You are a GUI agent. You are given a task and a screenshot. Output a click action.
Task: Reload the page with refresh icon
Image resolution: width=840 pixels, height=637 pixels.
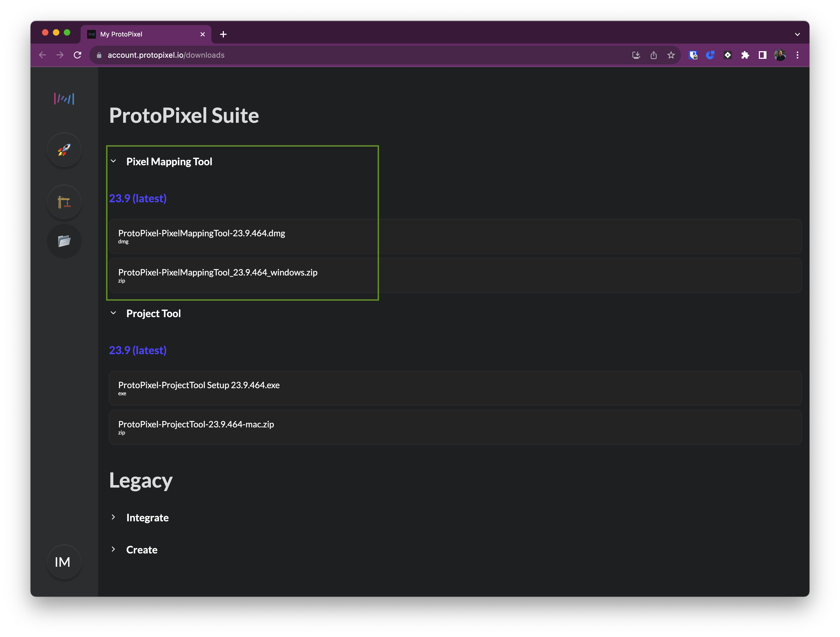[x=77, y=55]
